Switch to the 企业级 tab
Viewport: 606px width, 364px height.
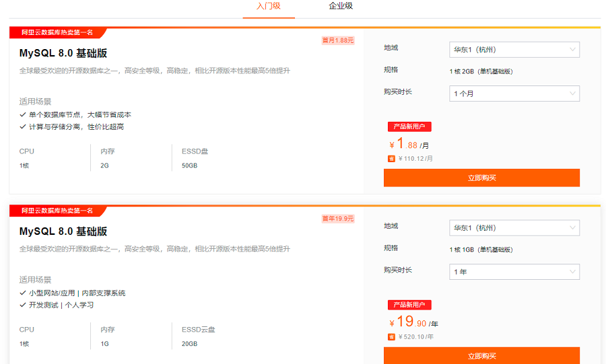pos(341,6)
